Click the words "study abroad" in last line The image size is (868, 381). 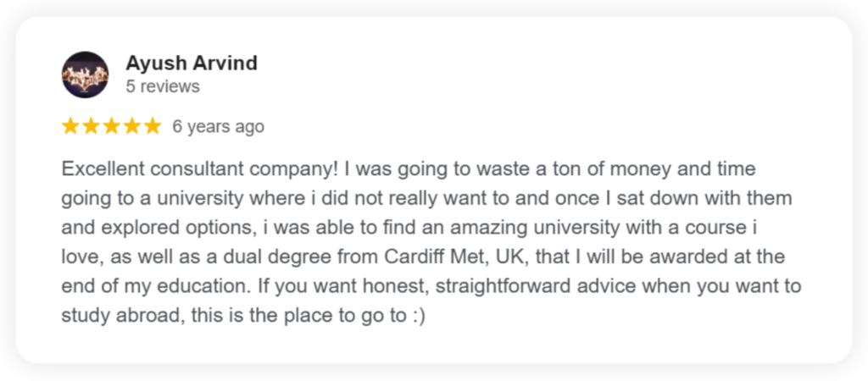pos(124,317)
